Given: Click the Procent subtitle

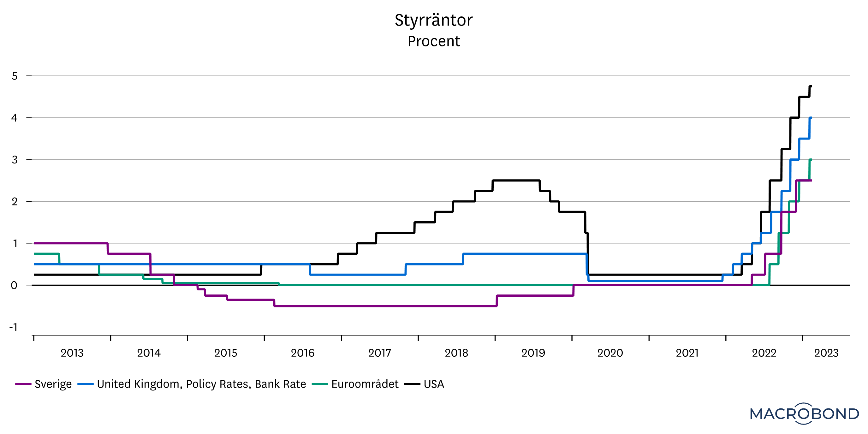Looking at the screenshot, I should (x=434, y=41).
